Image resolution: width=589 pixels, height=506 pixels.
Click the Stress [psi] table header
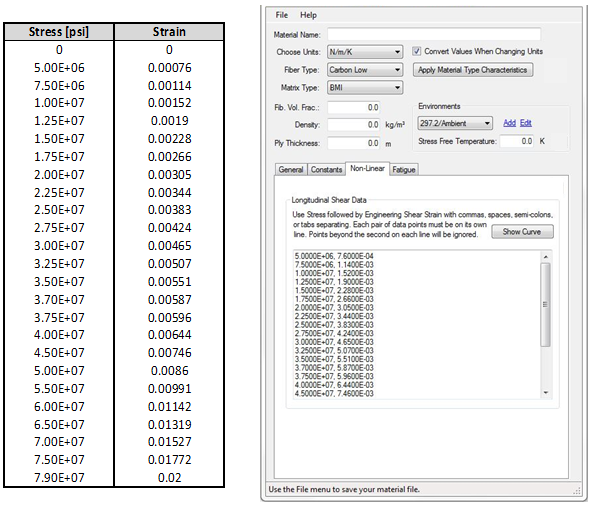pyautogui.click(x=59, y=32)
